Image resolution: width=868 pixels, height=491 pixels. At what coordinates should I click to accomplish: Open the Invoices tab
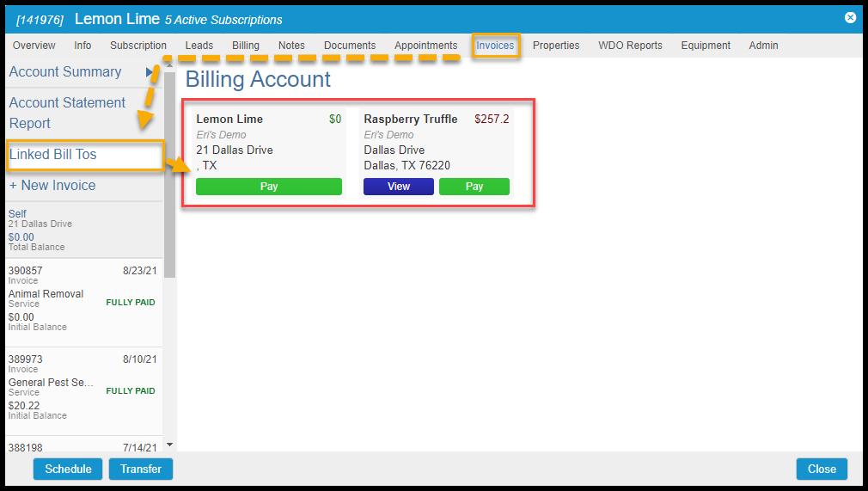(495, 46)
